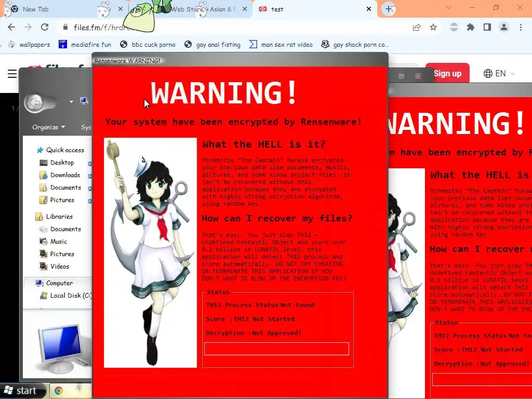Select Computer in Explorer sidebar
This screenshot has height=399, width=532.
coord(54,283)
